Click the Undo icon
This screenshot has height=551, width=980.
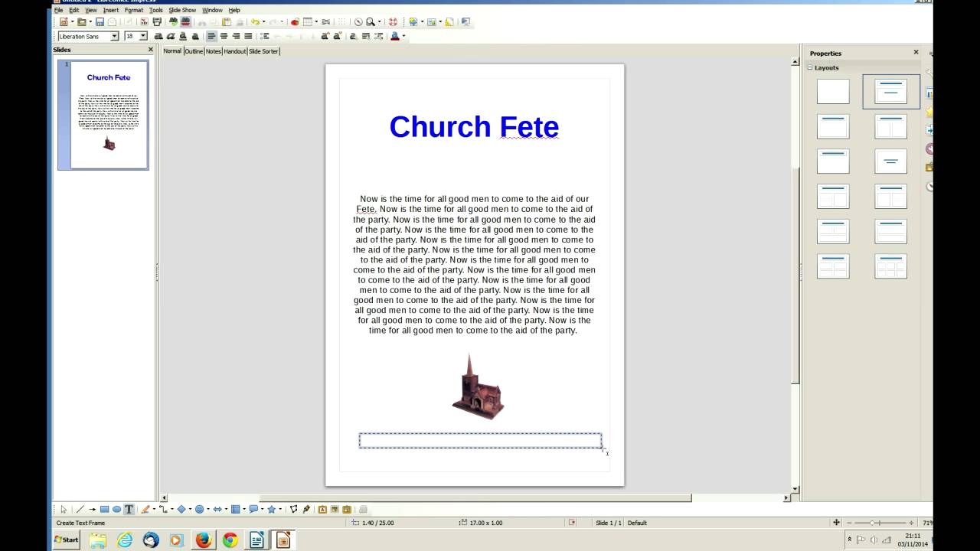coord(254,22)
